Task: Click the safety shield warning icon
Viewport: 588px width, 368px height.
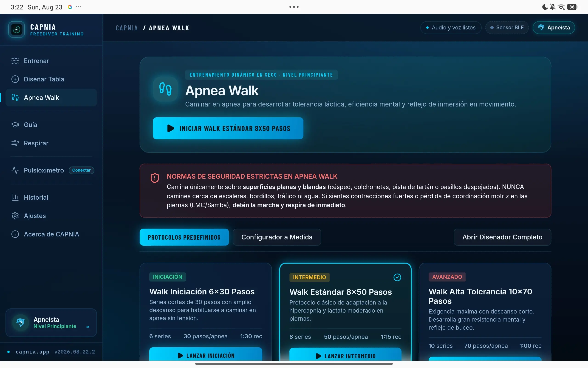Action: pos(155,178)
